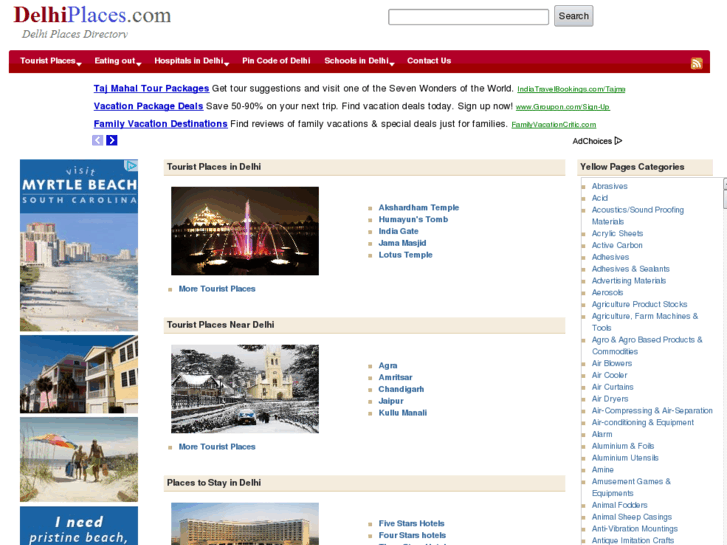Open Jaipur link
Screen dimensions: 727x545
[391, 401]
